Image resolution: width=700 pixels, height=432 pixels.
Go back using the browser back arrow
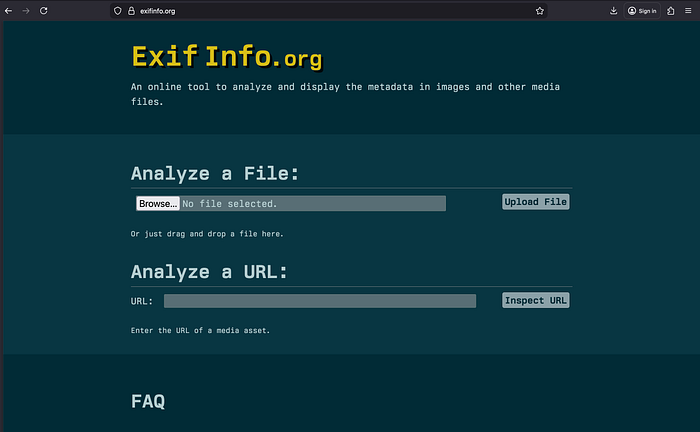(x=8, y=11)
